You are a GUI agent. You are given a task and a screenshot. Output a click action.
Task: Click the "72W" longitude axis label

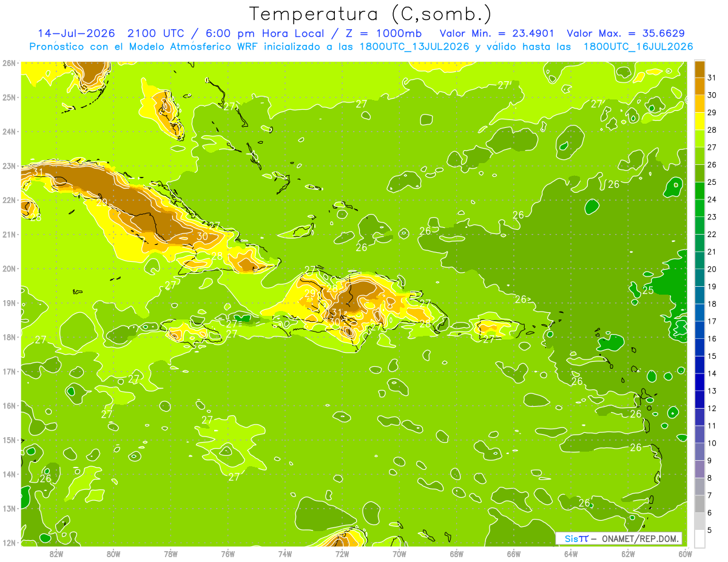342,554
